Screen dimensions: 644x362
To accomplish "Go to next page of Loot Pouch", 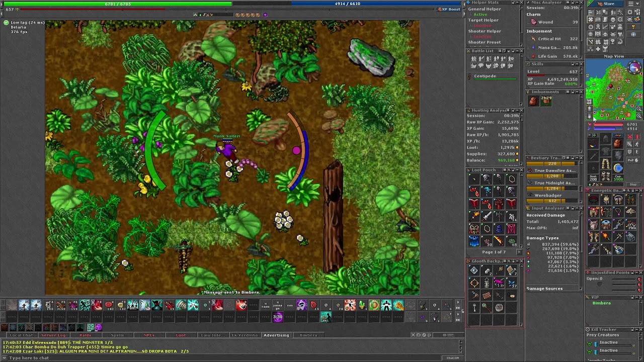I will tap(519, 252).
